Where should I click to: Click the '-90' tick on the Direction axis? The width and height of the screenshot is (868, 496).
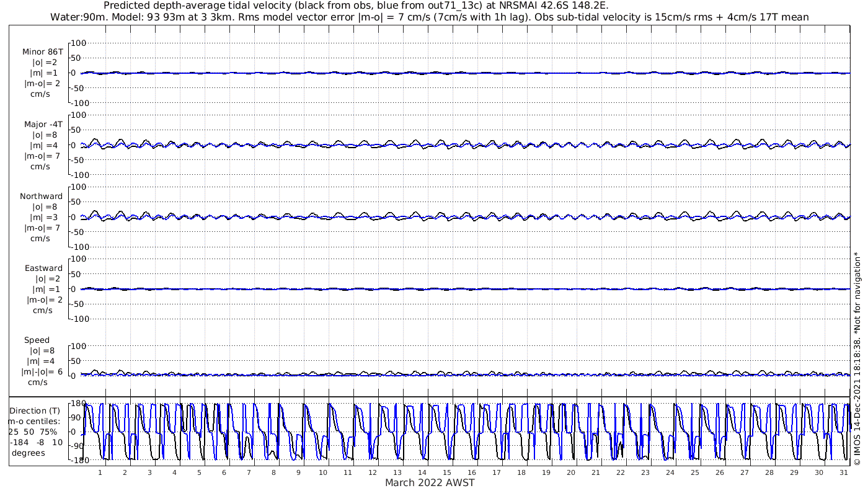(x=76, y=446)
